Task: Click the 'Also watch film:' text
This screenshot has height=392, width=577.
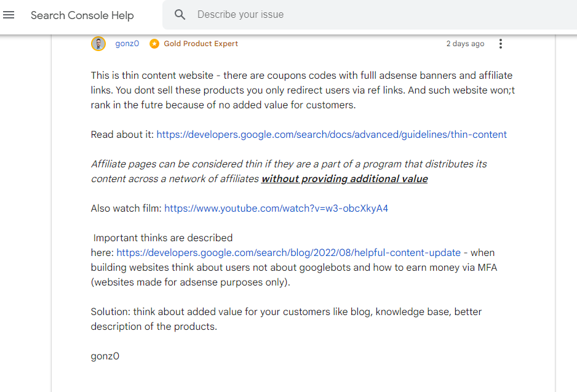Action: pos(126,209)
